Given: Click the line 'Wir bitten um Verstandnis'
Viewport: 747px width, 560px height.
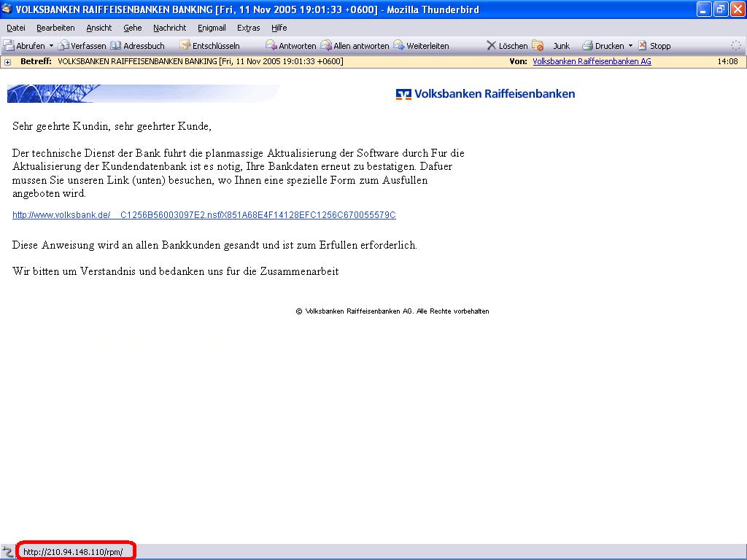Looking at the screenshot, I should coord(175,271).
